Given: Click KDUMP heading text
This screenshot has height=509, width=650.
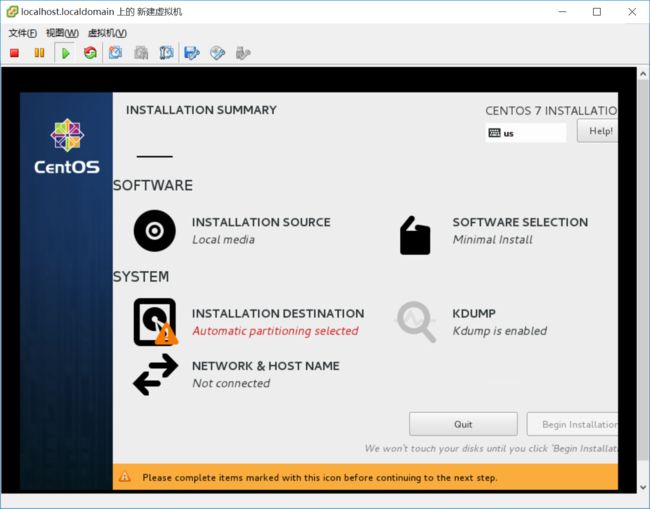Looking at the screenshot, I should (x=474, y=313).
